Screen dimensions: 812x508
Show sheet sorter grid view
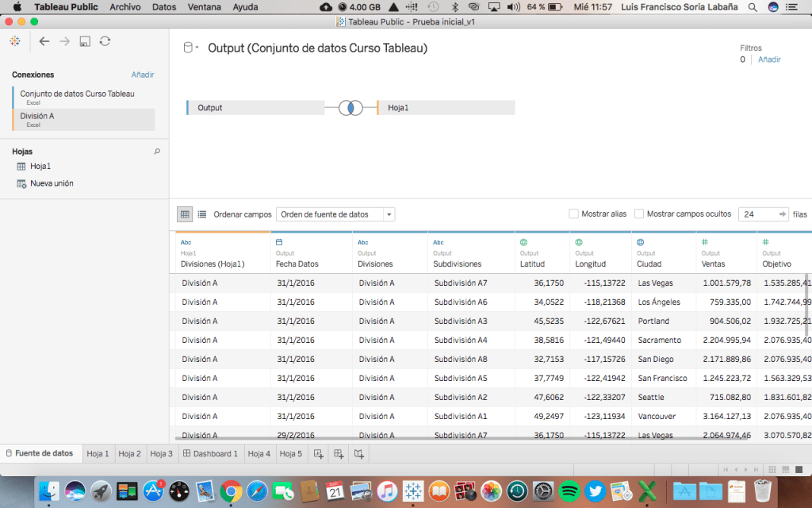tap(772, 470)
